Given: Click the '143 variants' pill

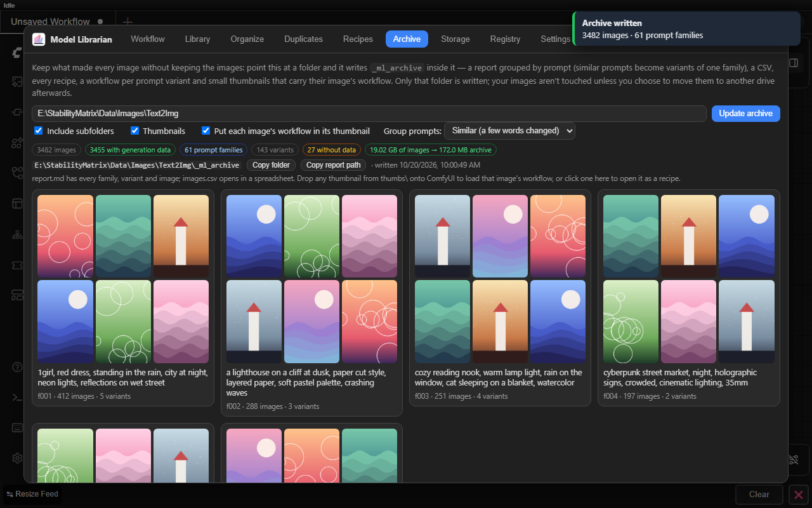Looking at the screenshot, I should point(275,150).
